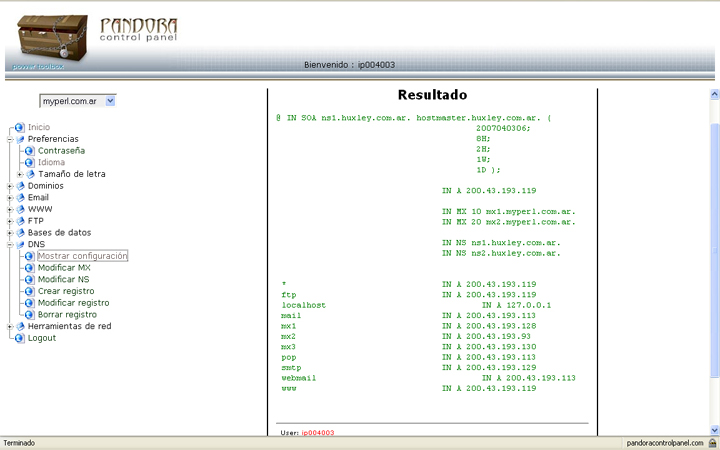Expand the FTP tree node
This screenshot has width=720, height=450.
[8, 221]
